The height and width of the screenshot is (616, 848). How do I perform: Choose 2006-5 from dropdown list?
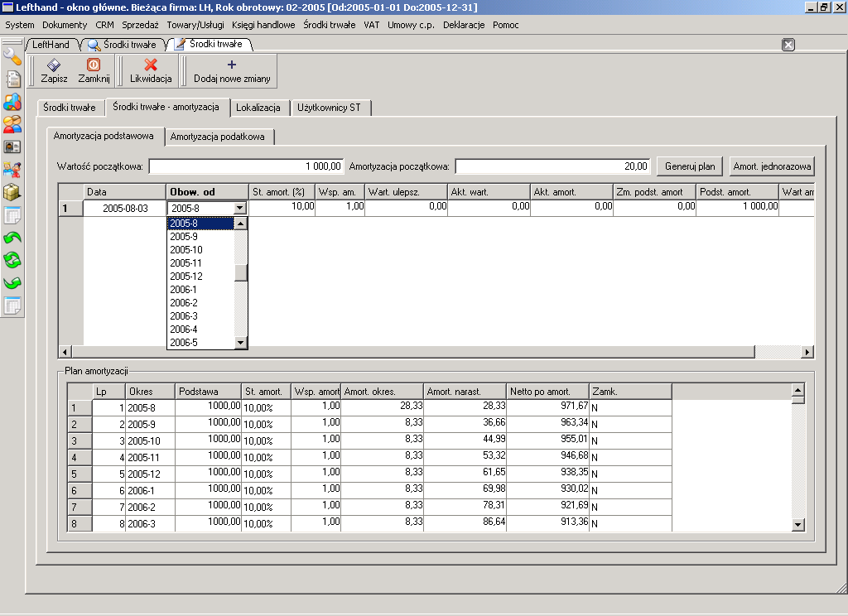coord(200,343)
